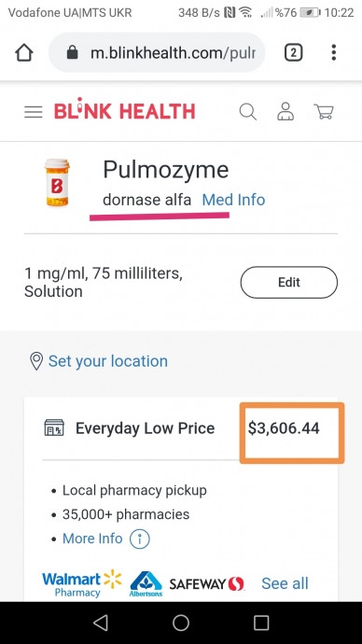Click the Blink Health logo
The width and height of the screenshot is (362, 644).
tap(124, 111)
